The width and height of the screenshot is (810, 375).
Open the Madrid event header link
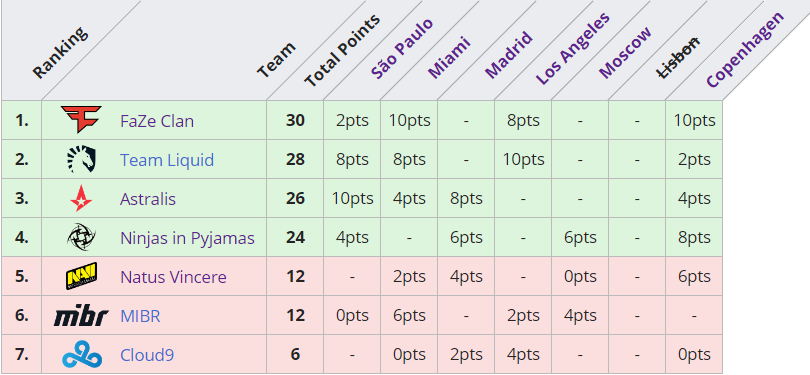[508, 55]
